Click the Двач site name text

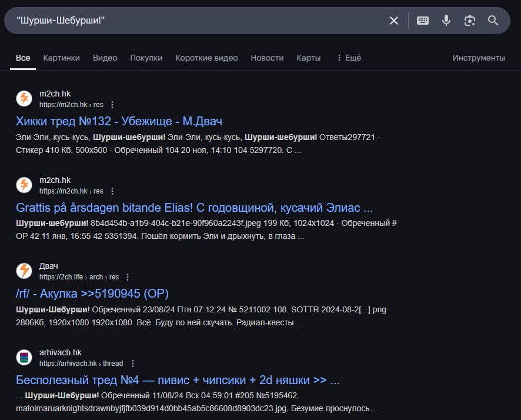click(48, 266)
